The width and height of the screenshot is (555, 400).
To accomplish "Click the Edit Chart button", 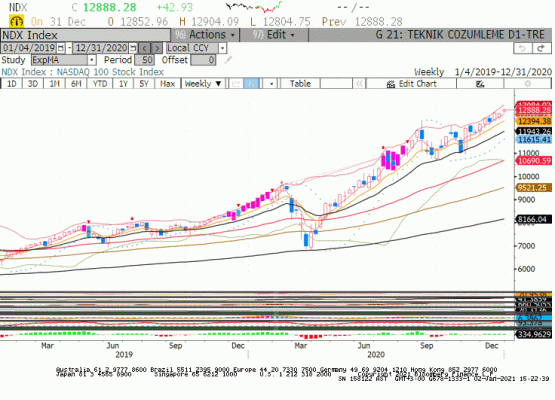I will coord(411,84).
